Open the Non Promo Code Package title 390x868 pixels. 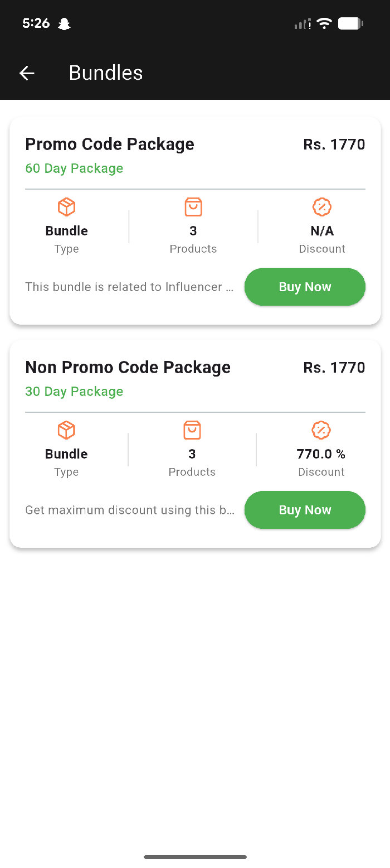(128, 368)
